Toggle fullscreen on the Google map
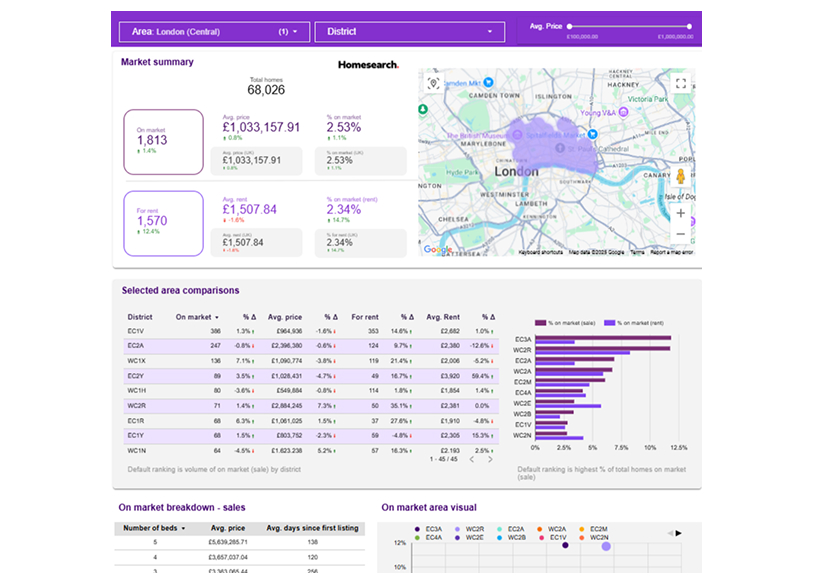This screenshot has width=813, height=581. coord(680,83)
